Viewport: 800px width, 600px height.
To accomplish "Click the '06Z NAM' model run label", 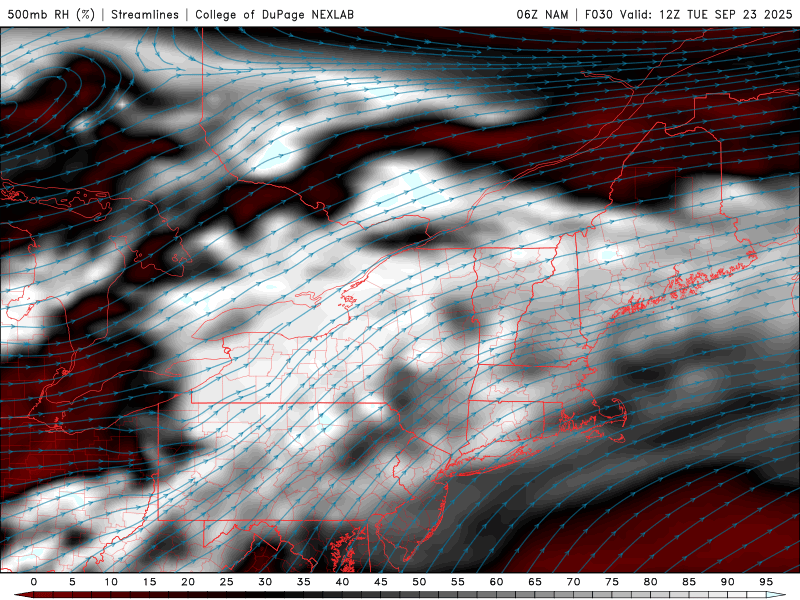I will click(542, 14).
